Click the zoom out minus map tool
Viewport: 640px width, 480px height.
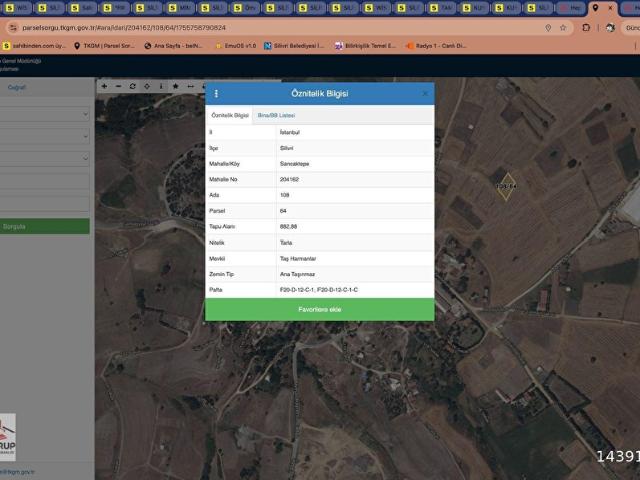(x=118, y=86)
